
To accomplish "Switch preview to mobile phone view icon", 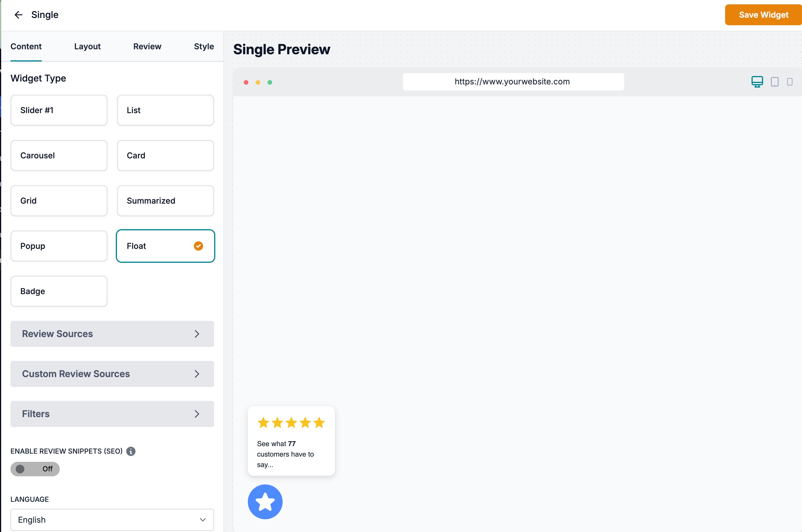I will [790, 82].
